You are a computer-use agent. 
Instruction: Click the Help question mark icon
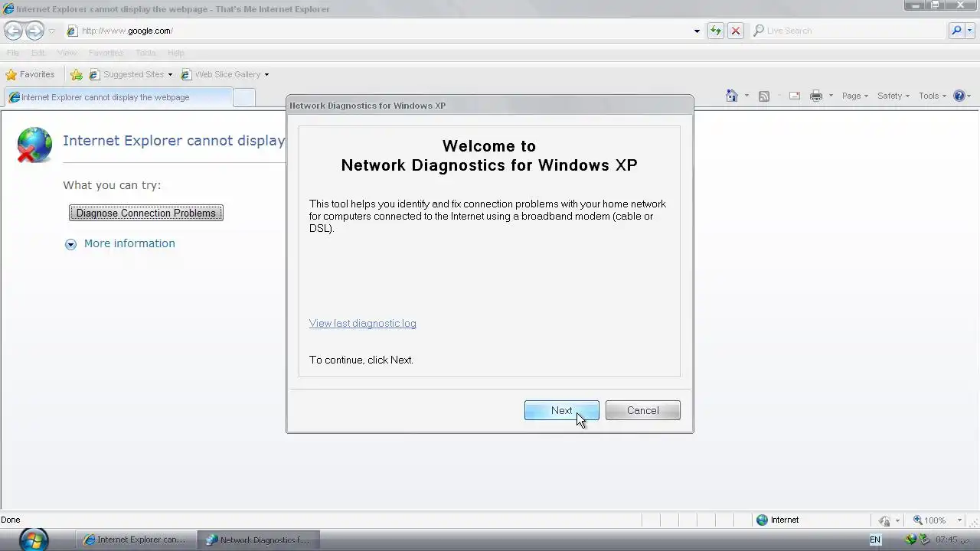959,96
